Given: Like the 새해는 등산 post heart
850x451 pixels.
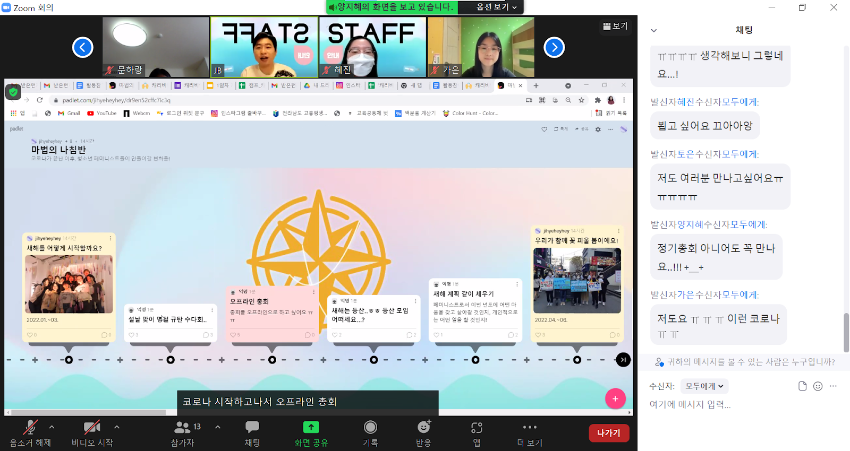Looking at the screenshot, I should pos(336,335).
